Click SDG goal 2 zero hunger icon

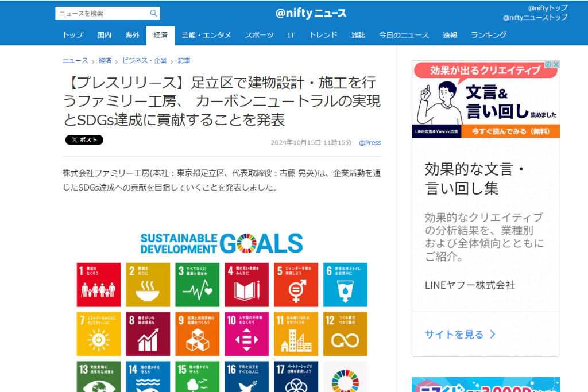click(x=148, y=285)
